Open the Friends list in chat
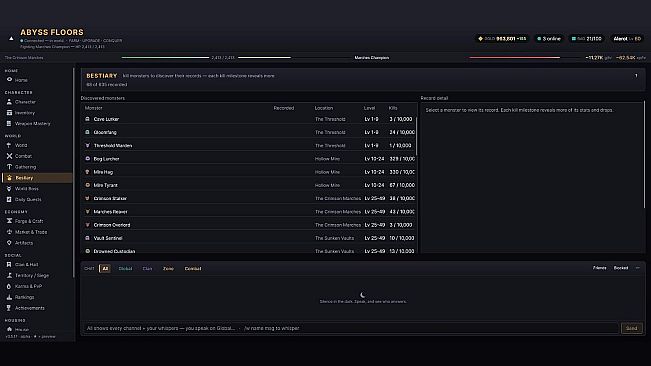This screenshot has width=651, height=366. [599, 268]
